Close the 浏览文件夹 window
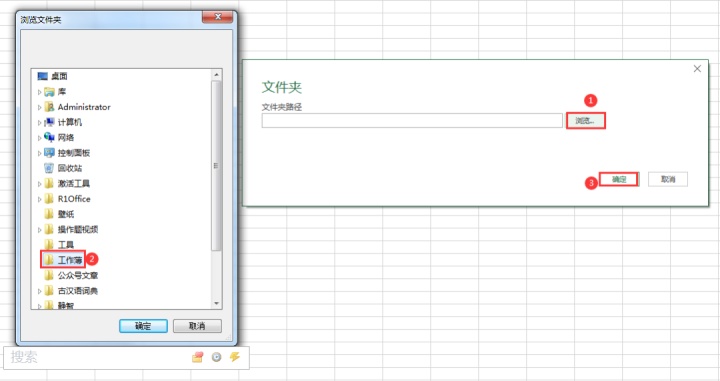This screenshot has height=381, width=720. pos(218,17)
